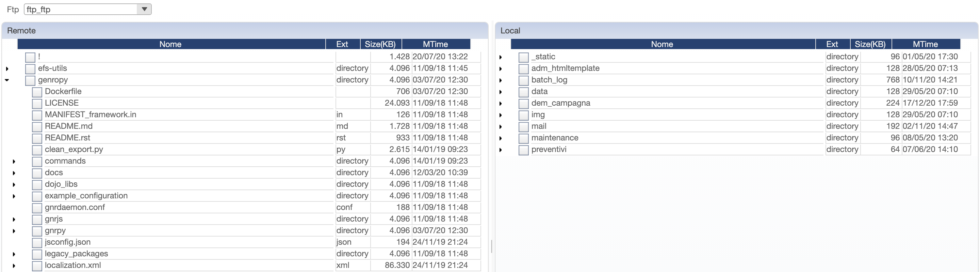The height and width of the screenshot is (272, 980).
Task: Click MTime 17/12/20 17:59 of dem_campagna
Action: pyautogui.click(x=930, y=103)
